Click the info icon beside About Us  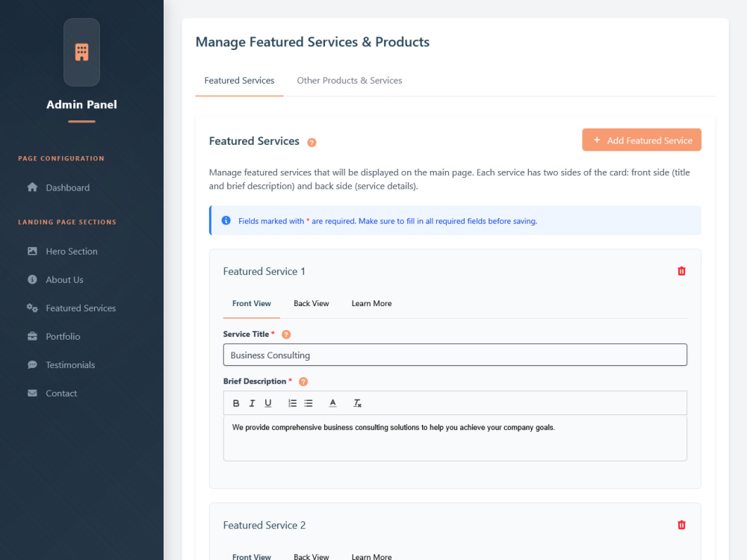pos(32,279)
